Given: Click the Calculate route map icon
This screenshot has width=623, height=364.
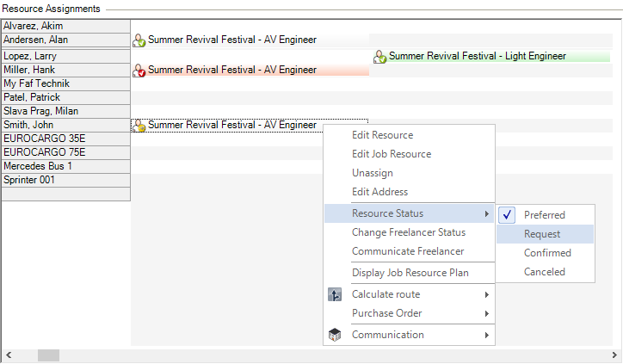Looking at the screenshot, I should tap(336, 294).
